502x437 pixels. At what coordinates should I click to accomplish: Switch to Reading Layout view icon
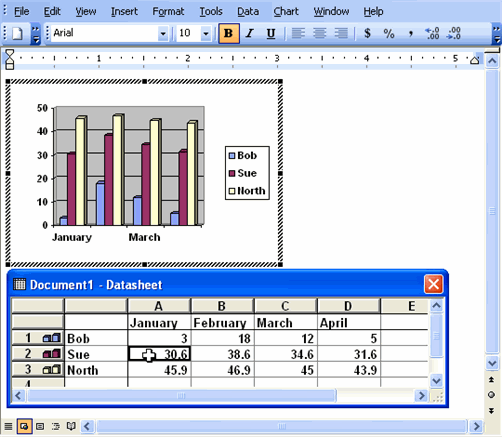pos(71,426)
